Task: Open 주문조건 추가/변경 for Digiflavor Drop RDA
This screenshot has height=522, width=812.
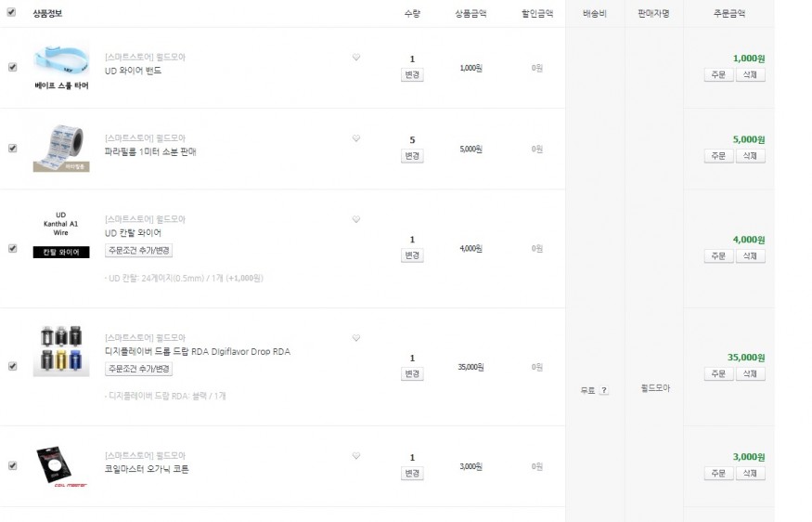Action: [139, 369]
